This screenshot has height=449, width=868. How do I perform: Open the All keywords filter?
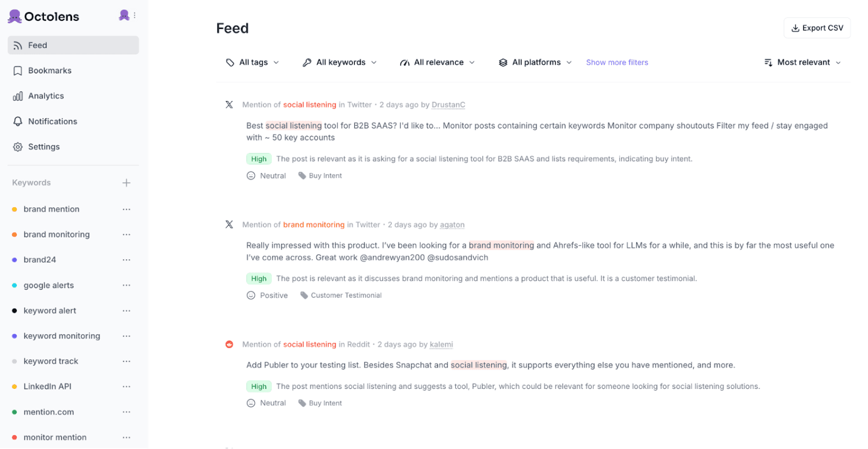[x=339, y=62]
